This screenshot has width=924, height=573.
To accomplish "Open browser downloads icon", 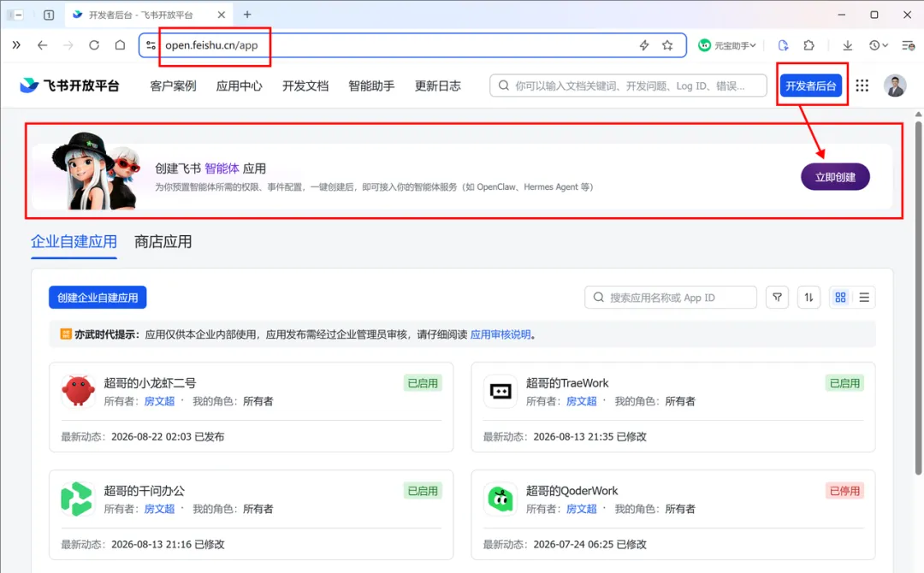I will pos(847,45).
